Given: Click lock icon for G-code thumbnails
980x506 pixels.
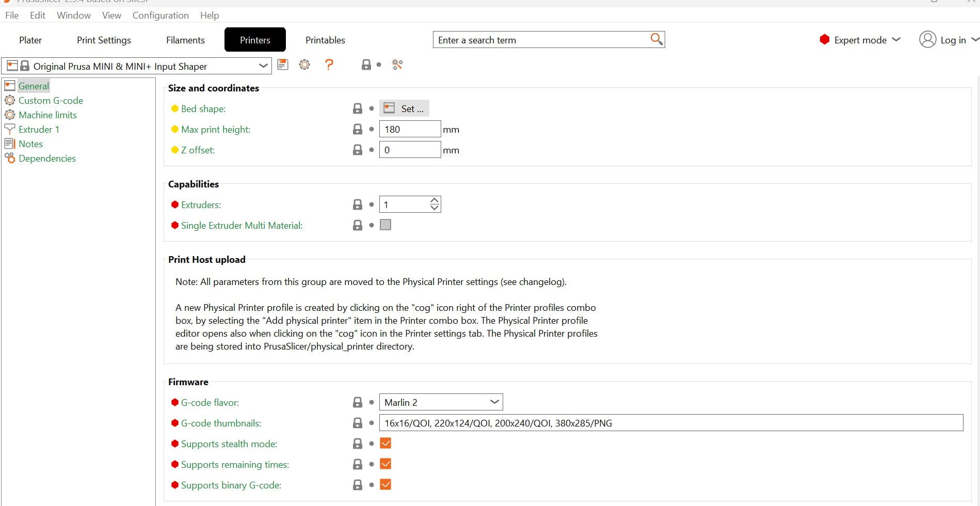Looking at the screenshot, I should 357,423.
